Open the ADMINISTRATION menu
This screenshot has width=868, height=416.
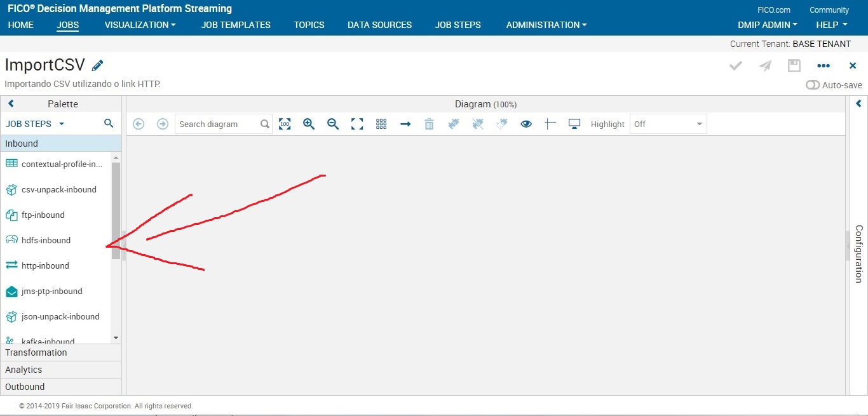tap(545, 25)
